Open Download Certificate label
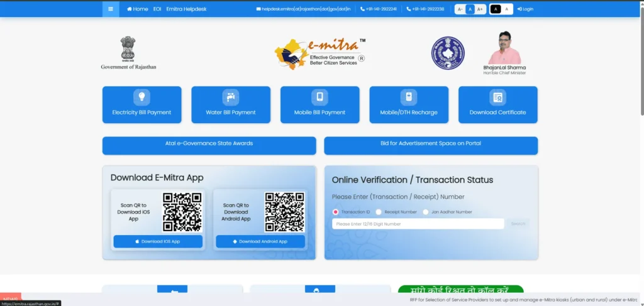Image resolution: width=644 pixels, height=306 pixels. (x=498, y=112)
